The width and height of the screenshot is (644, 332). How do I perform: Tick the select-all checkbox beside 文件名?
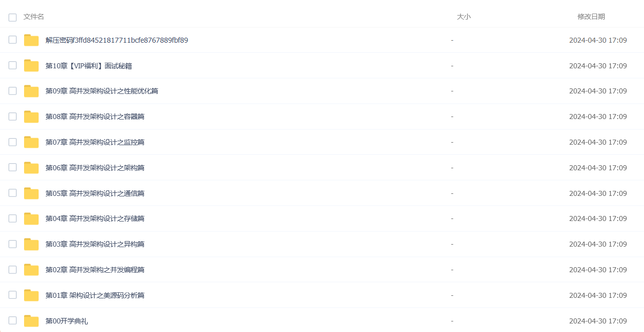13,17
